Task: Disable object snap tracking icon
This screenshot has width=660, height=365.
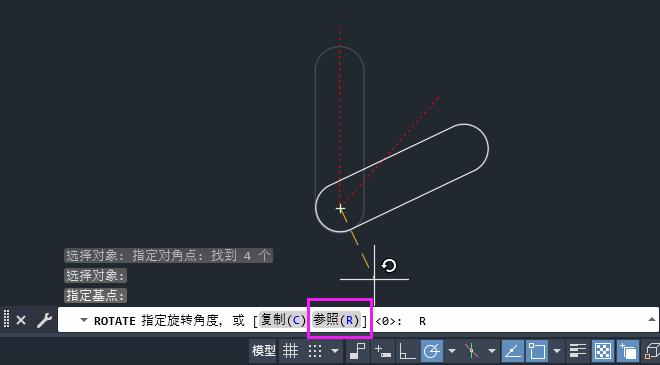Action: (513, 351)
